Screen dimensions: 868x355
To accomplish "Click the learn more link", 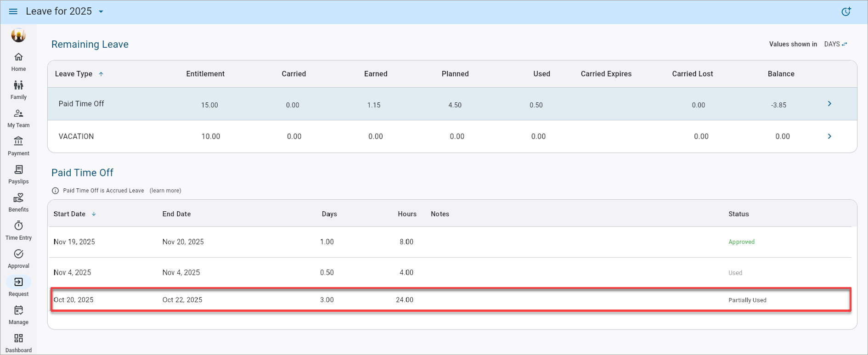I will coord(165,191).
